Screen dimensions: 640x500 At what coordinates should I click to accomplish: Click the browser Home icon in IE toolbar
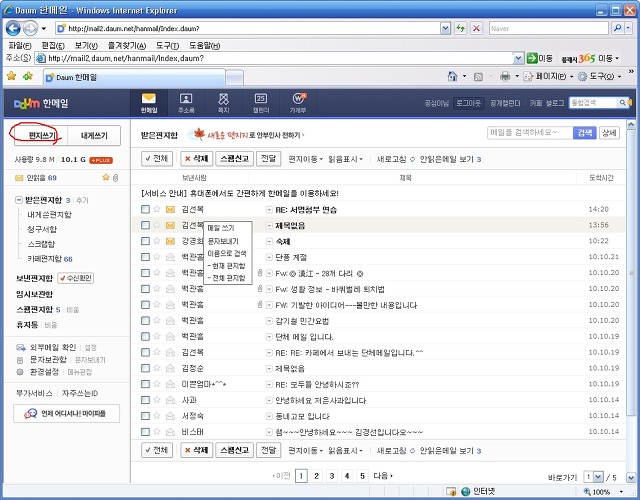(x=452, y=76)
